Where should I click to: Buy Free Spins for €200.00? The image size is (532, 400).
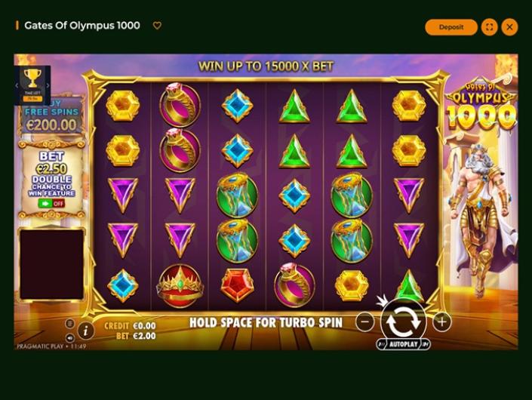click(51, 116)
